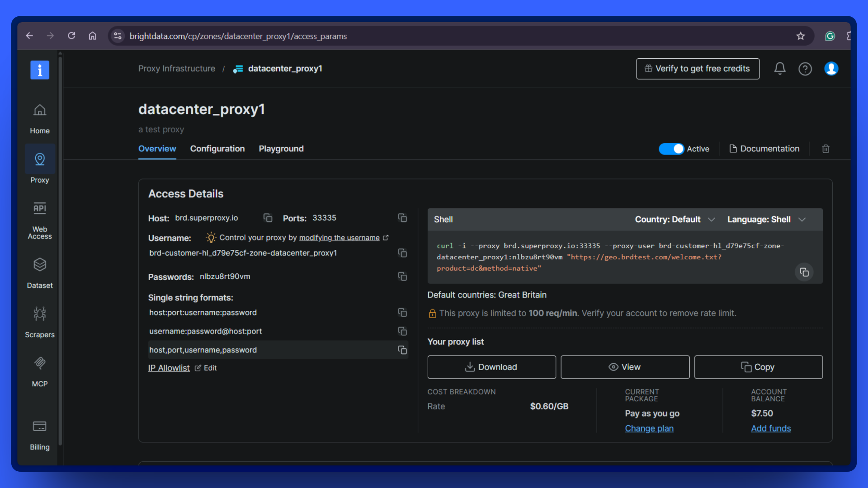868x488 pixels.
Task: Open the Change plan link
Action: pos(649,428)
